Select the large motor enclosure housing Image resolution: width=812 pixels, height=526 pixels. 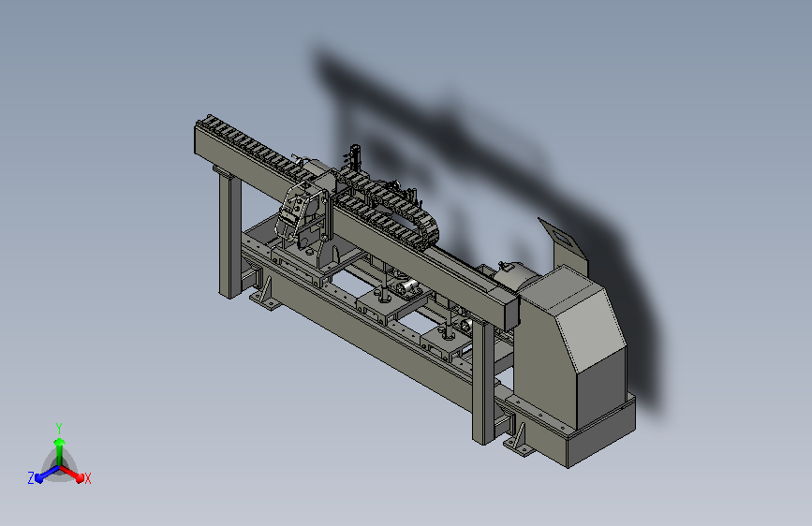click(569, 347)
